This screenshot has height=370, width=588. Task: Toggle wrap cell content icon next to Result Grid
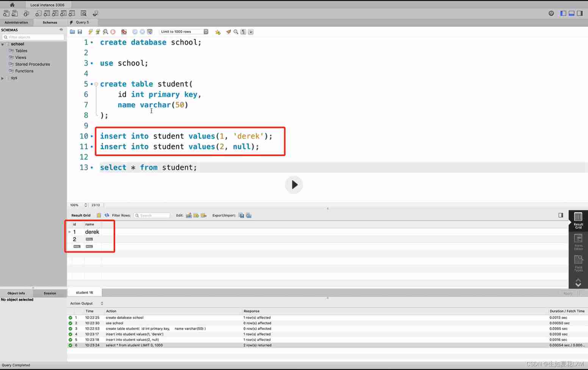[x=99, y=215]
